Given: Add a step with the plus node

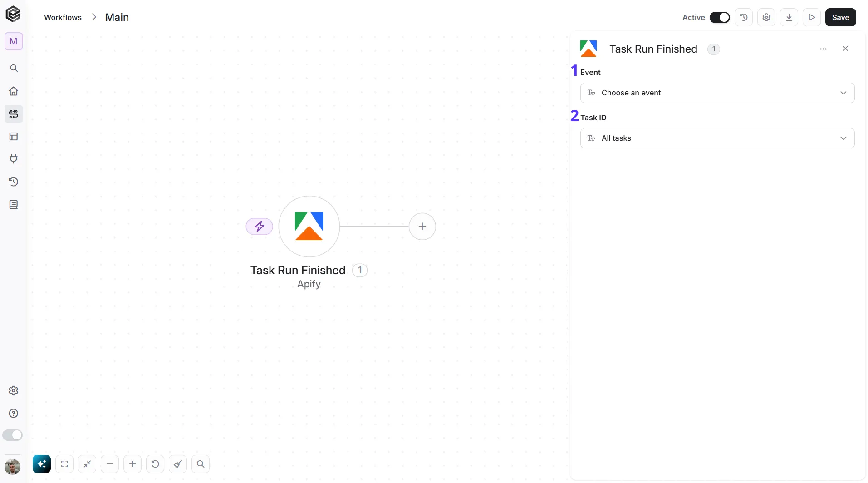Looking at the screenshot, I should click(422, 227).
